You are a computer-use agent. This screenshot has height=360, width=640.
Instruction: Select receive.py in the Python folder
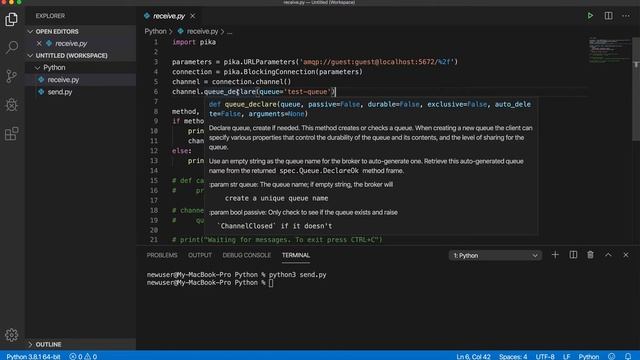coord(63,80)
